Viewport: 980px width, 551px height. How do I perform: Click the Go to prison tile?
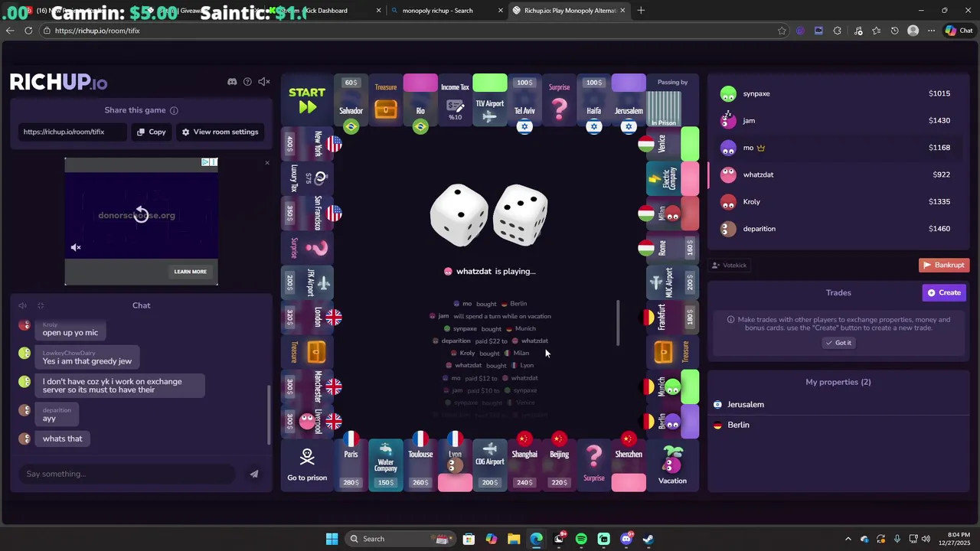(307, 465)
